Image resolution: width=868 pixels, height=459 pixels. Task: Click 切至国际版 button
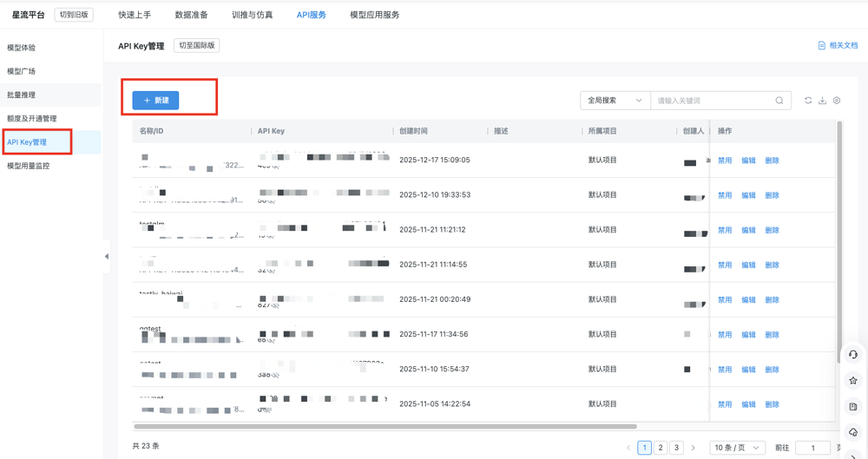coord(196,45)
